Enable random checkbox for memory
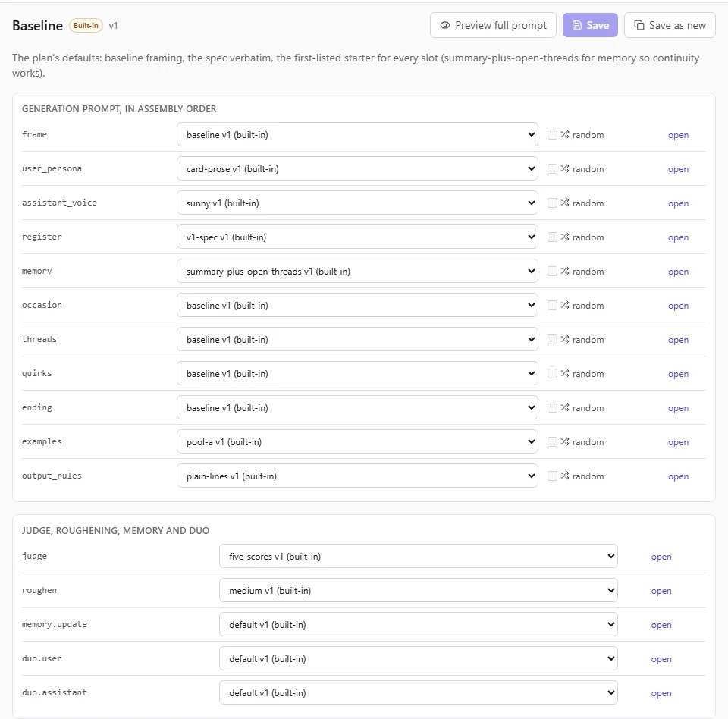The image size is (728, 719). (552, 272)
